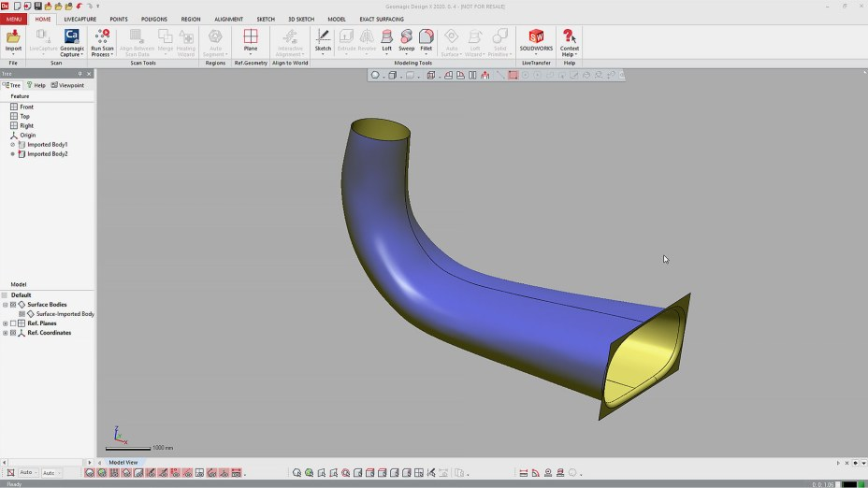Activate the Sketch tool
Screen dimensions: 868x488
323,39
